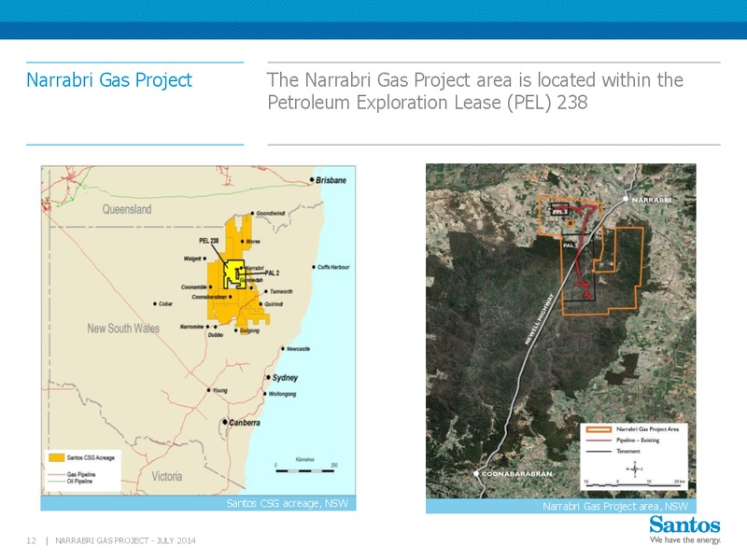Screen dimensions: 747x560
Task: Click the Gas Pipeline legend entry
Action: (72, 474)
